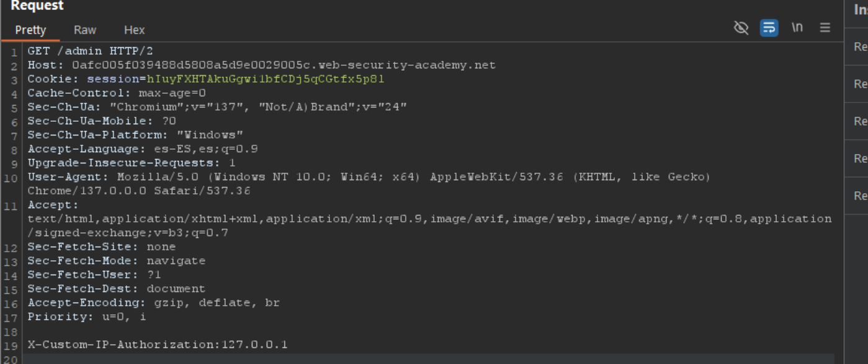Expand the second Inspector section row
The image size is (868, 364).
tap(860, 84)
